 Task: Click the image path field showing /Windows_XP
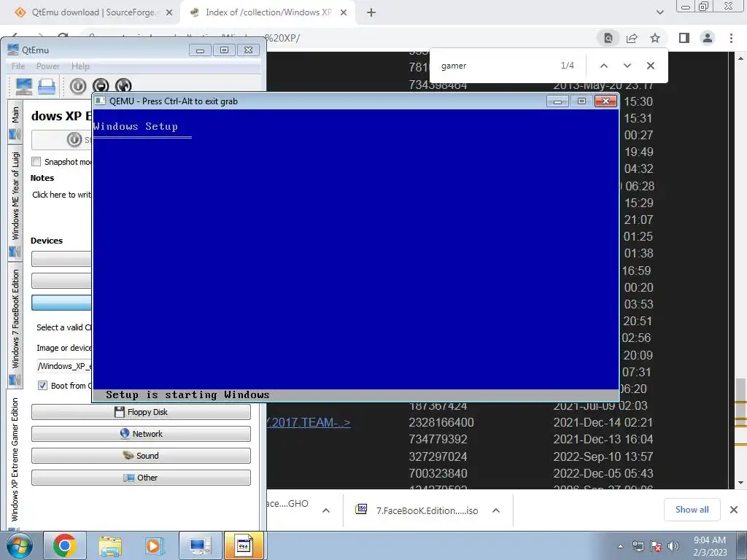(64, 366)
